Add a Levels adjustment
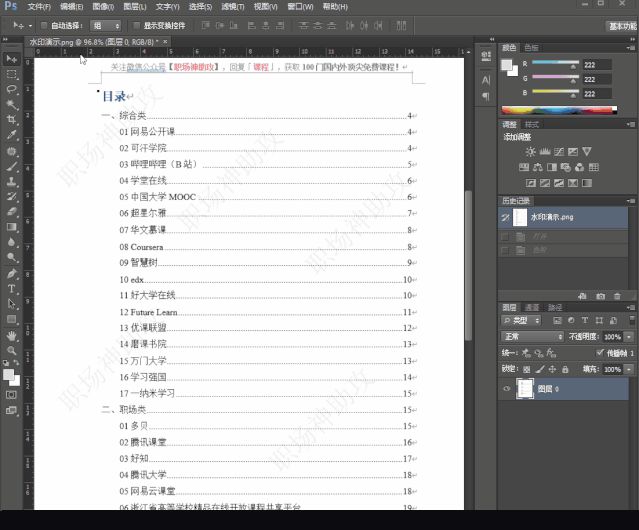This screenshot has height=530, width=639. [545, 152]
